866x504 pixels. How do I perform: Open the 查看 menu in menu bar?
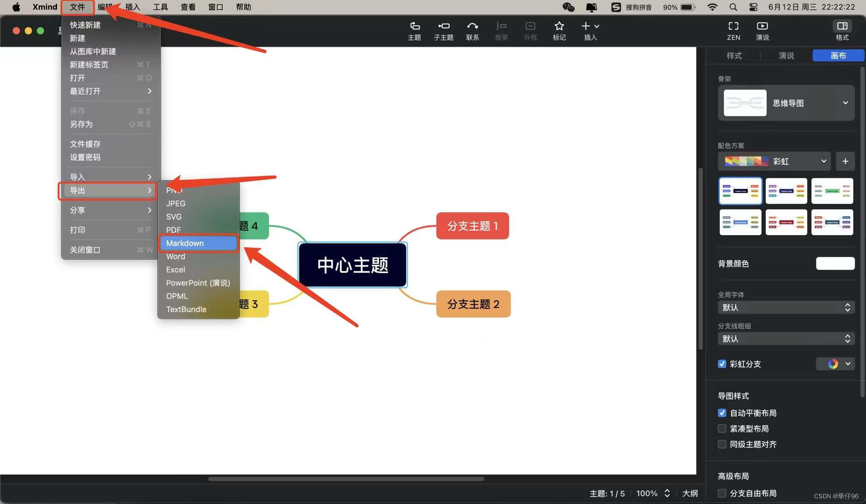(188, 7)
